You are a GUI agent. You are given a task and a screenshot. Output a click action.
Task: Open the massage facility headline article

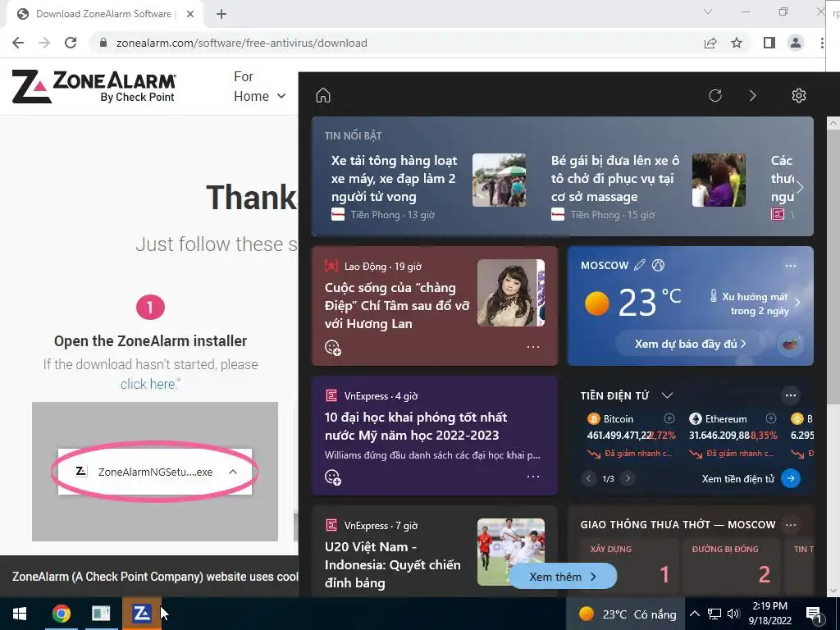coord(615,178)
